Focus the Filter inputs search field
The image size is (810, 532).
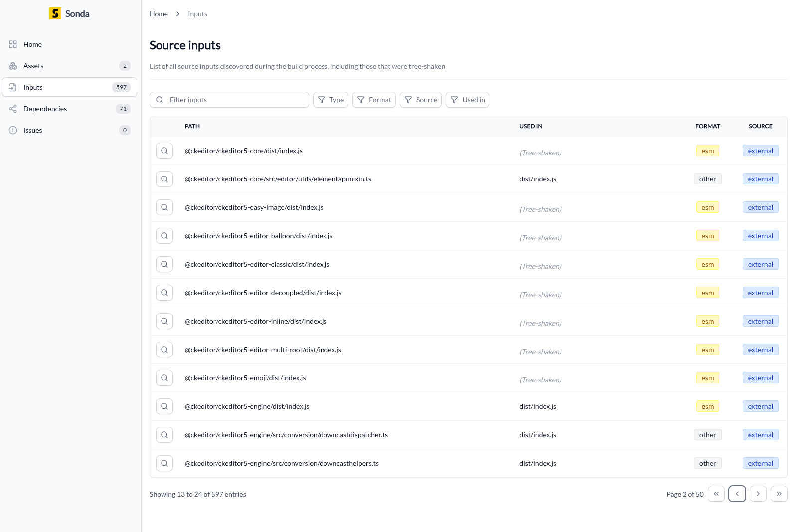point(229,100)
